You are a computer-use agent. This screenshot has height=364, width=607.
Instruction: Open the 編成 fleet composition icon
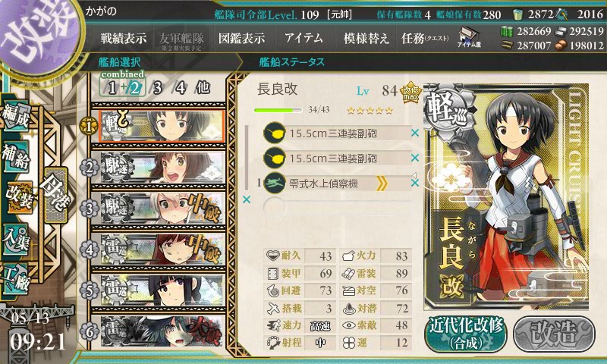pos(17,116)
